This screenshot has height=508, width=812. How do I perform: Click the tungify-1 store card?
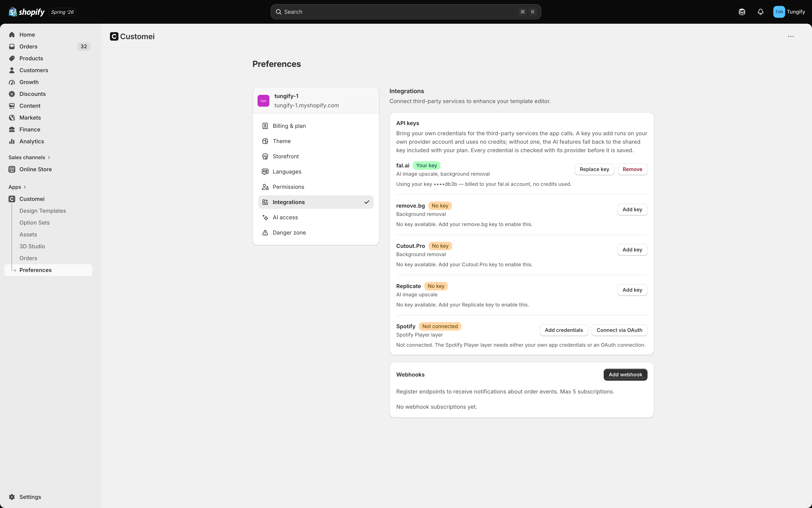pyautogui.click(x=316, y=101)
